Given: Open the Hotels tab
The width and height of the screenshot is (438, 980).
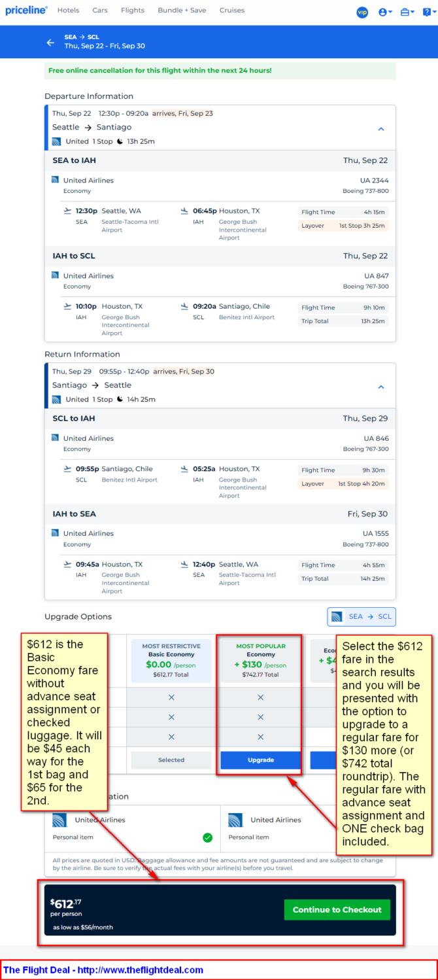Looking at the screenshot, I should coord(68,10).
